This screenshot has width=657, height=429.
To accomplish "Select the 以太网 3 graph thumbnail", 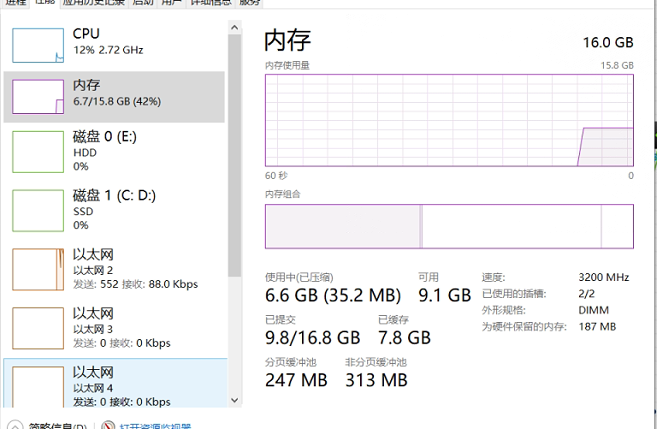I will pyautogui.click(x=37, y=327).
